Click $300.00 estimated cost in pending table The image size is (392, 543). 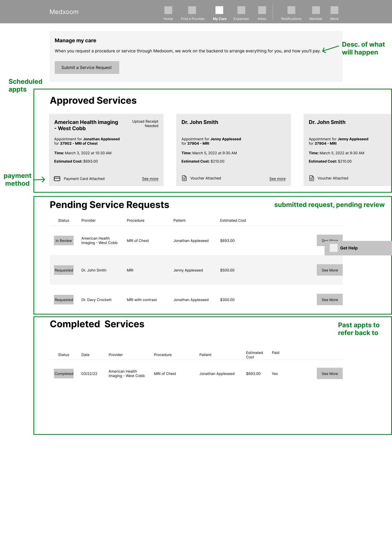pos(227,300)
